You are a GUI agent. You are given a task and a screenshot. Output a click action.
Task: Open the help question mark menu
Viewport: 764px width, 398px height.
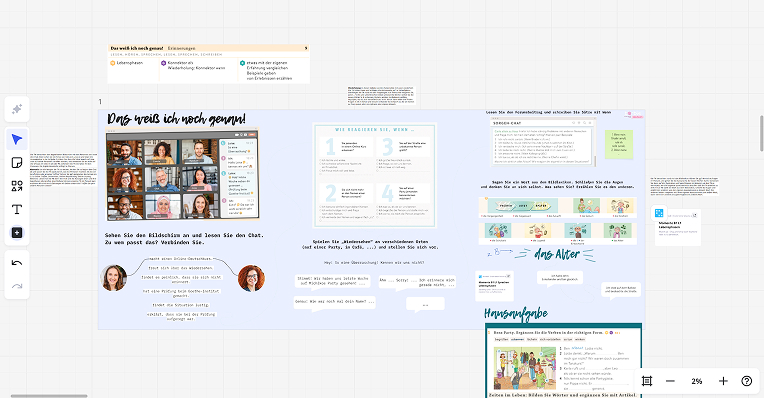tap(746, 381)
